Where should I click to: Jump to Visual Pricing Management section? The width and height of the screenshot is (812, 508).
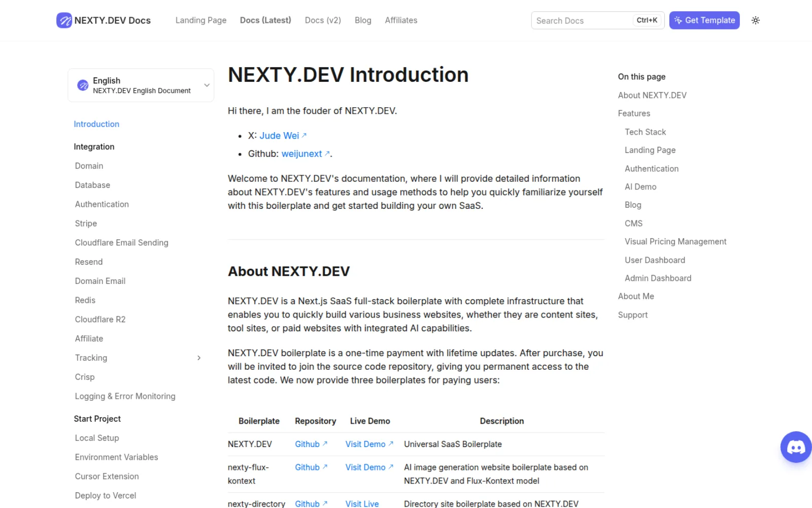point(675,242)
